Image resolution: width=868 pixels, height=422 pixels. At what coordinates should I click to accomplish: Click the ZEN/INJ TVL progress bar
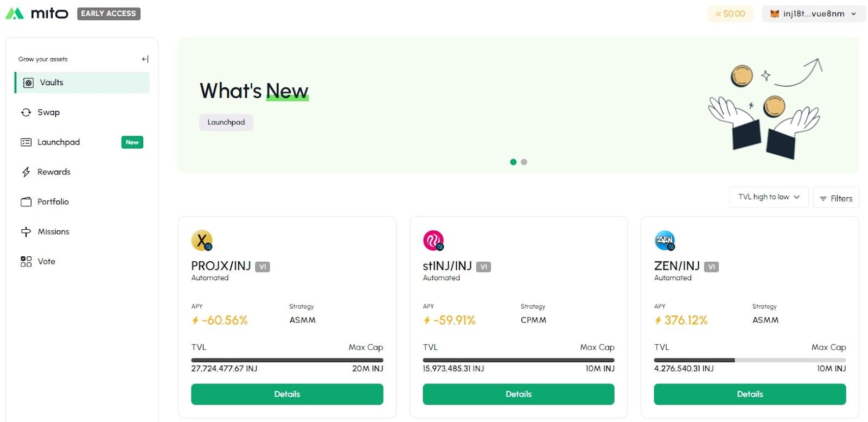pyautogui.click(x=750, y=360)
